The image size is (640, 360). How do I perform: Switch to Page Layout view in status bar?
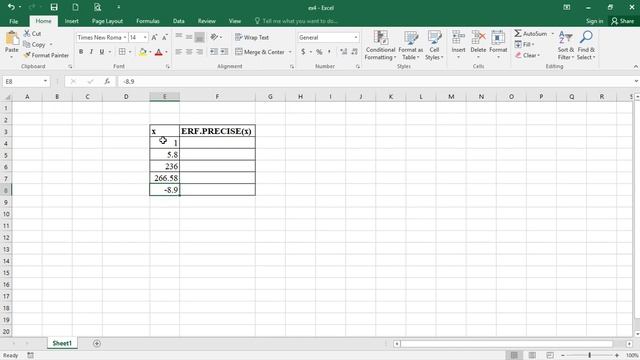pos(532,355)
